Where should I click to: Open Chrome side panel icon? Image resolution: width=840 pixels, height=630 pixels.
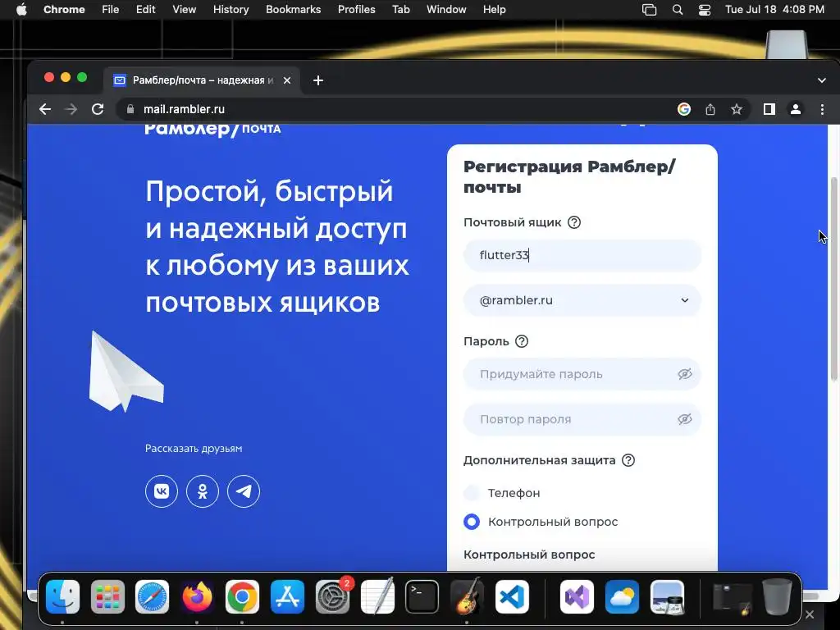pyautogui.click(x=769, y=109)
